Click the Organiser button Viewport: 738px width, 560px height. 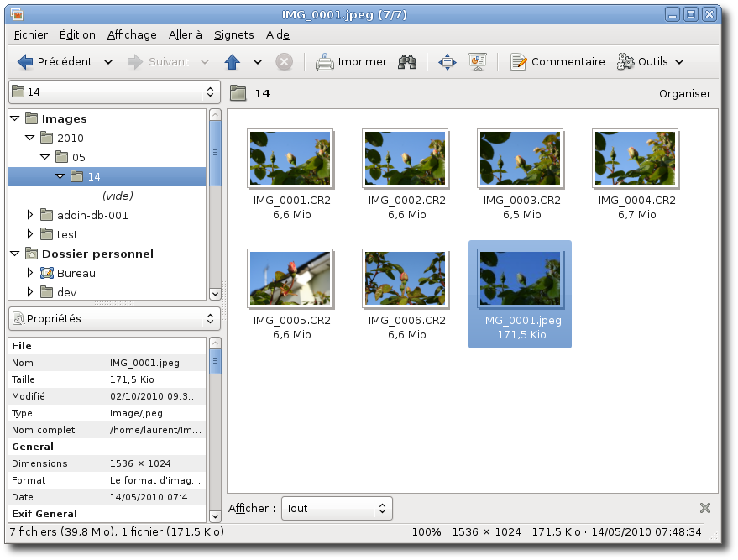coord(684,93)
